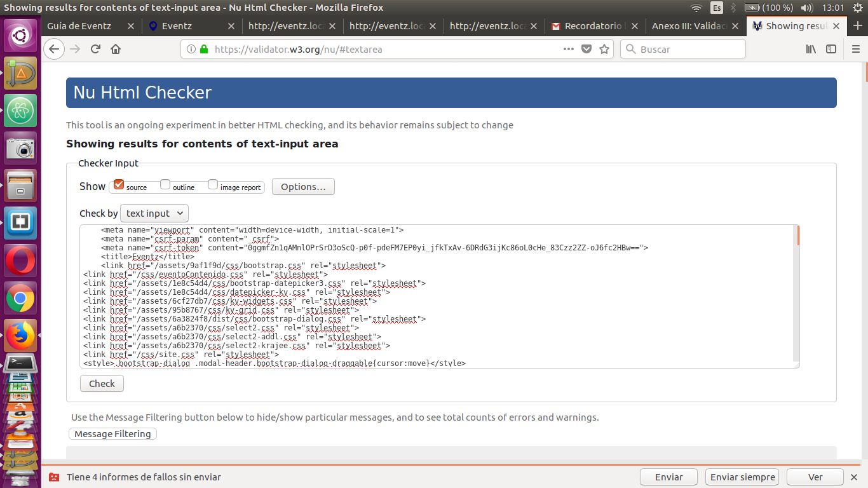
Task: Click Enviar on the crash report bar
Action: [669, 477]
